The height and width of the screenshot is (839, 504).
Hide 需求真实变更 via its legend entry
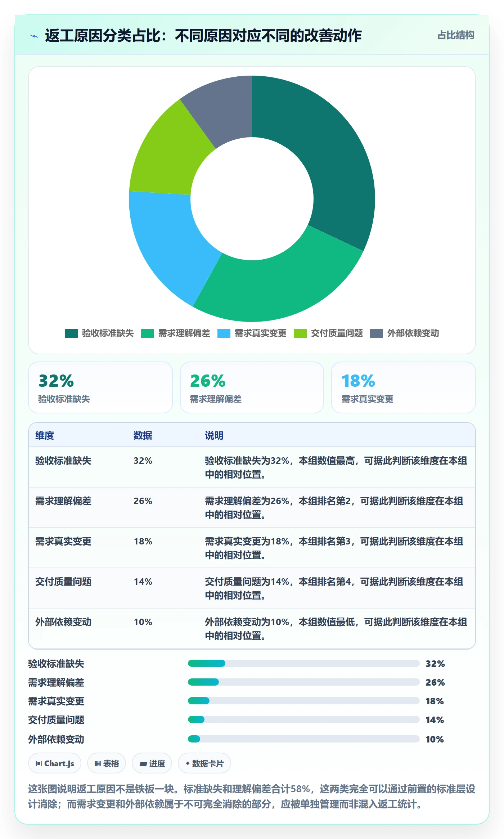pyautogui.click(x=252, y=333)
